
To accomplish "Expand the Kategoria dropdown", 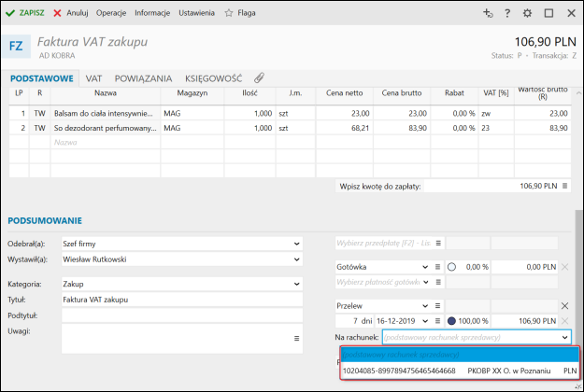I will [x=296, y=284].
